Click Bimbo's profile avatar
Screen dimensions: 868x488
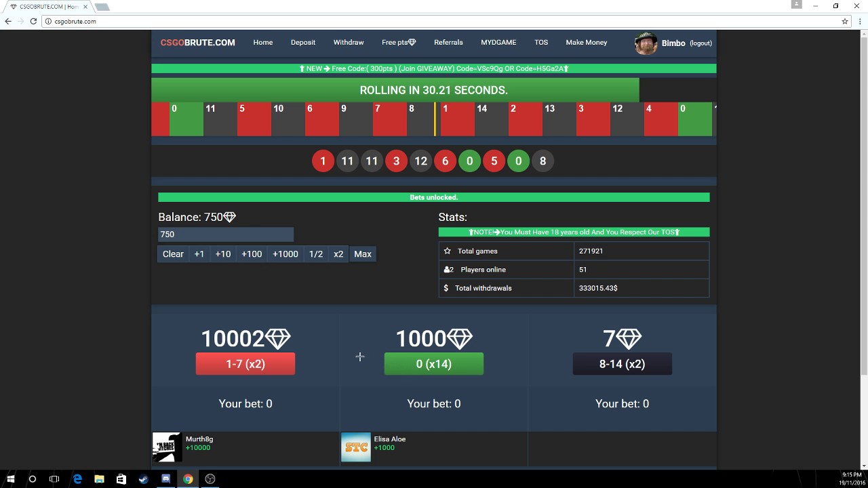(x=646, y=43)
